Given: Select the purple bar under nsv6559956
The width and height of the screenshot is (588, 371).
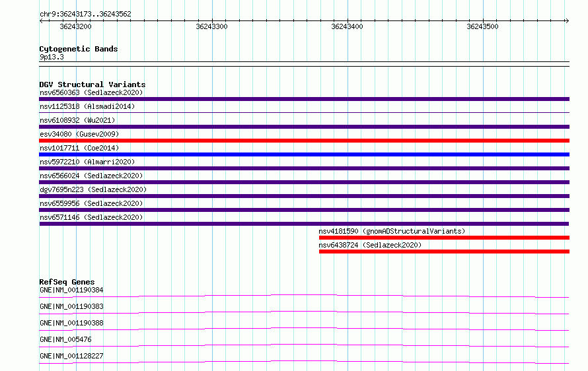Looking at the screenshot, I should pos(304,210).
